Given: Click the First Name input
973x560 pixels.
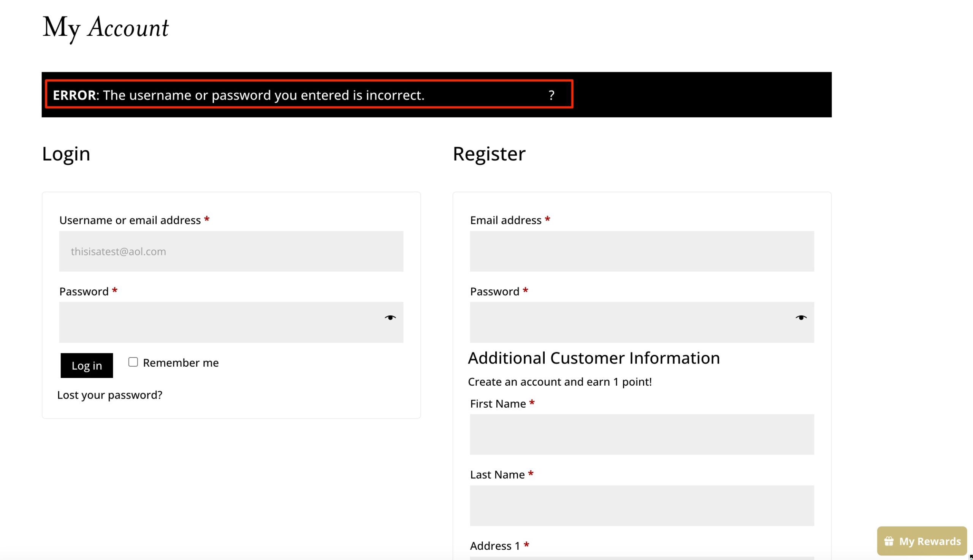Looking at the screenshot, I should 641,434.
